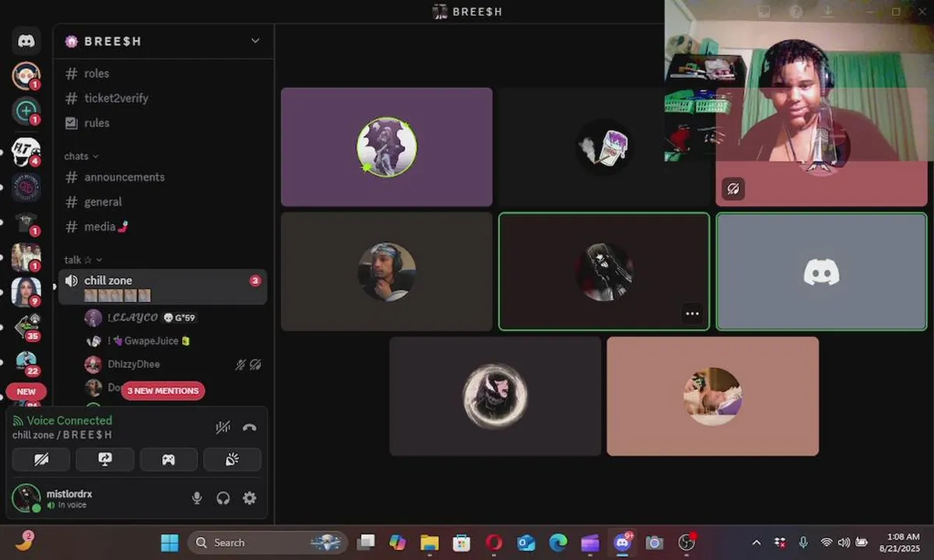This screenshot has height=560, width=934.
Task: Open the BREE$H server dropdown menu
Action: (255, 41)
